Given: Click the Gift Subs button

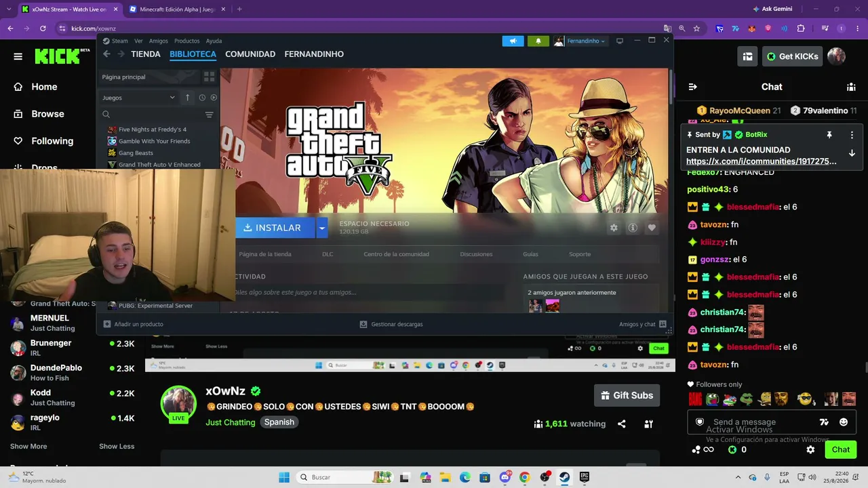Looking at the screenshot, I should pyautogui.click(x=627, y=395).
